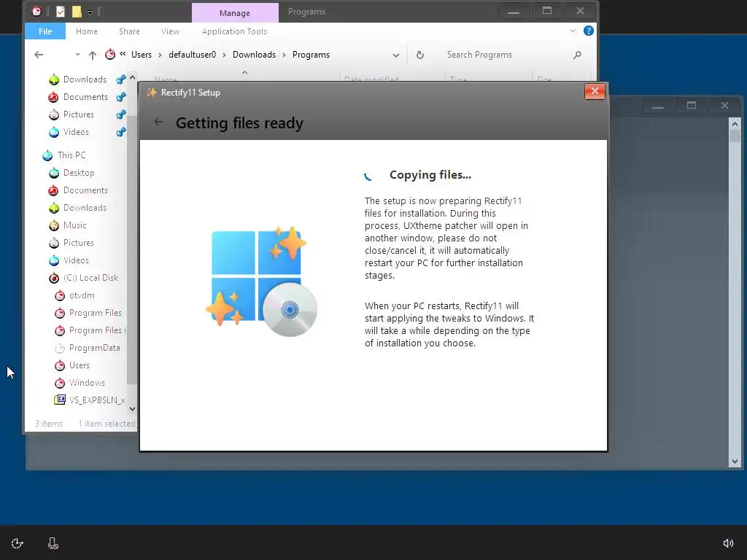Open Users folder in tree
Image resolution: width=747 pixels, height=560 pixels.
pos(79,365)
